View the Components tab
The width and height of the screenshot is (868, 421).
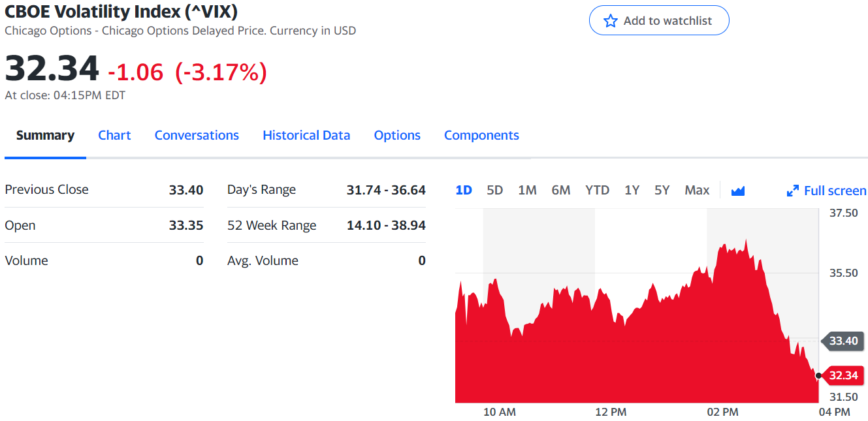(481, 135)
